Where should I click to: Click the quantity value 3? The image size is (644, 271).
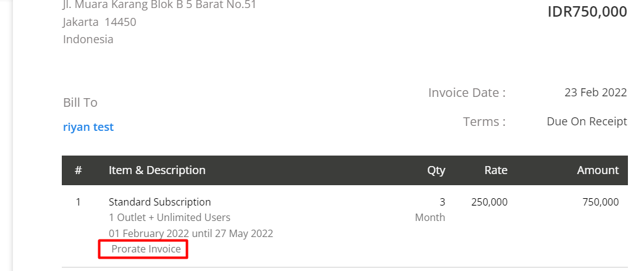(443, 202)
